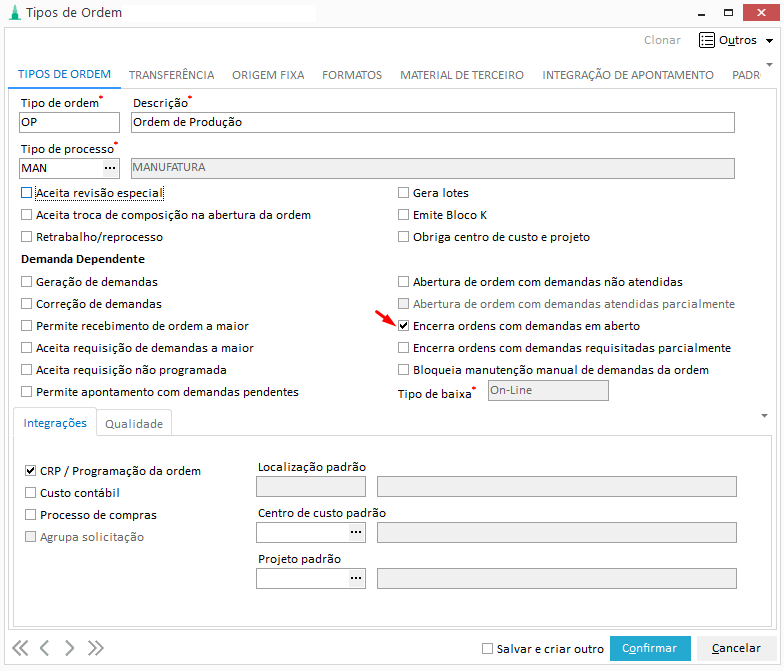Expand the tabs overflow arrow at top right
Screen dimensions: 784x671
(x=770, y=65)
